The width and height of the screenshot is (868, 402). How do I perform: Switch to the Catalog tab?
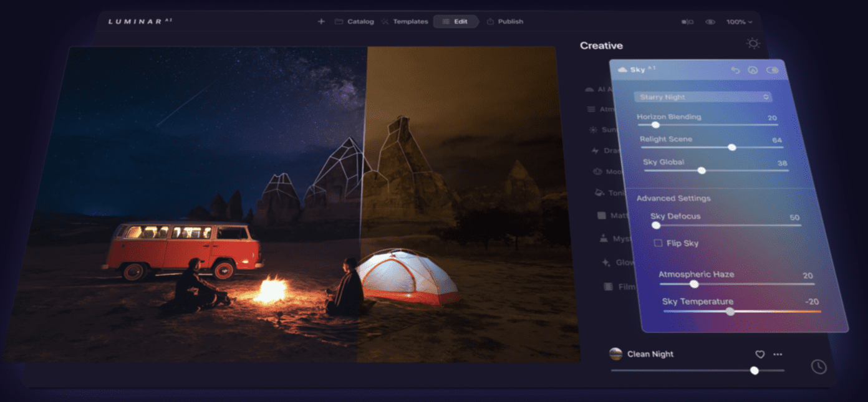pos(354,21)
